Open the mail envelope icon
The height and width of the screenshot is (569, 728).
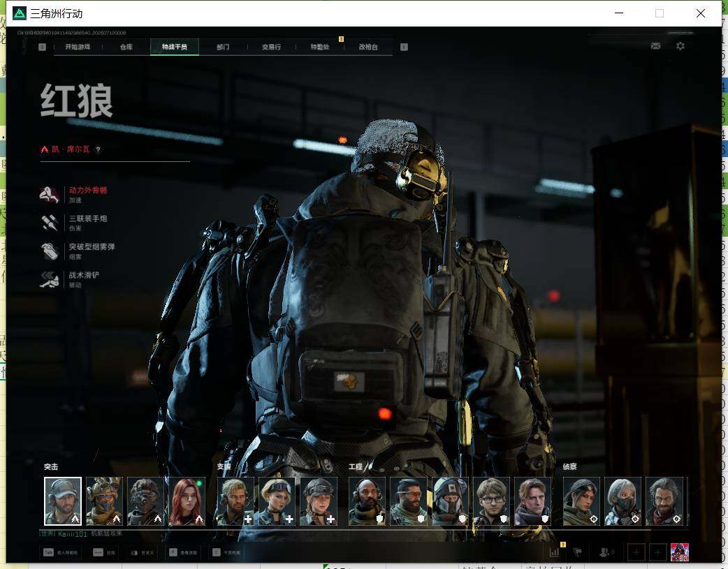tap(655, 46)
